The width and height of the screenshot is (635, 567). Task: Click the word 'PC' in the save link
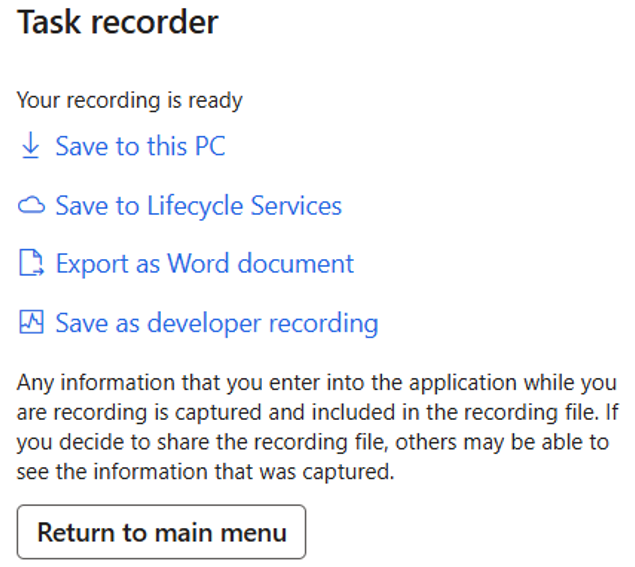tap(209, 146)
